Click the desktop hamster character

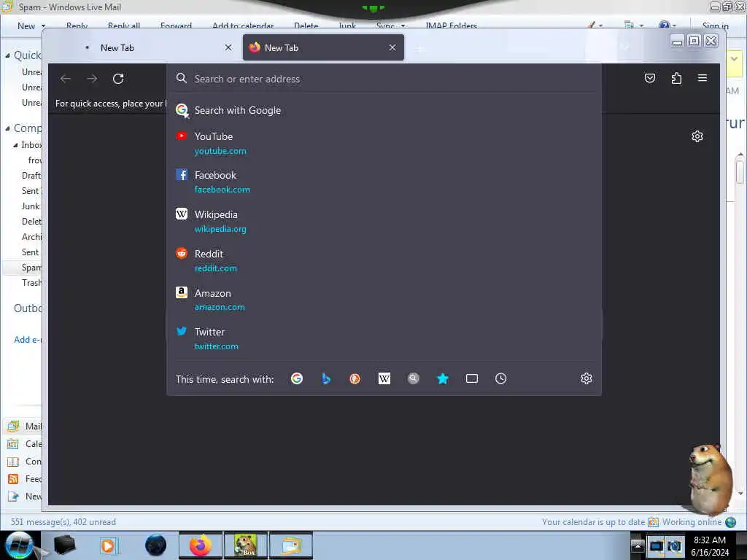pos(709,478)
